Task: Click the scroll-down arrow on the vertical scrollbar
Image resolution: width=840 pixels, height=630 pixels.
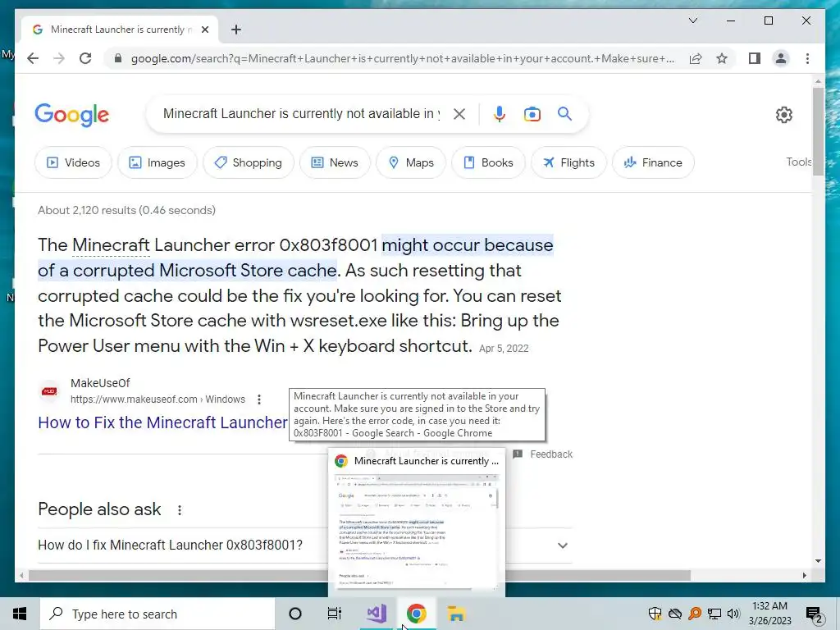Action: point(818,561)
